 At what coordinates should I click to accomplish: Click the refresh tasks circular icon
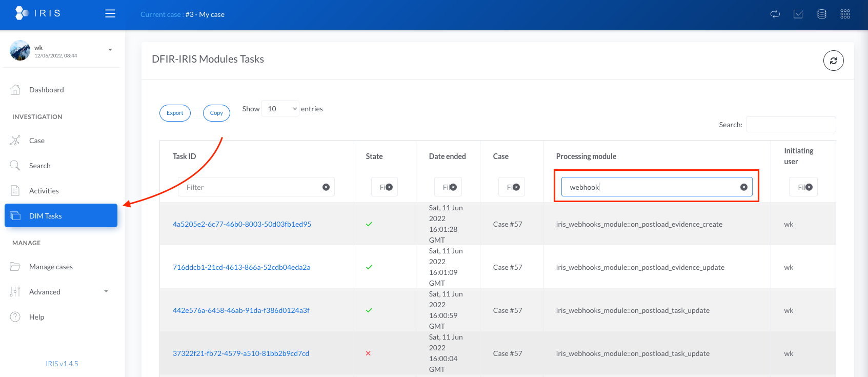833,61
